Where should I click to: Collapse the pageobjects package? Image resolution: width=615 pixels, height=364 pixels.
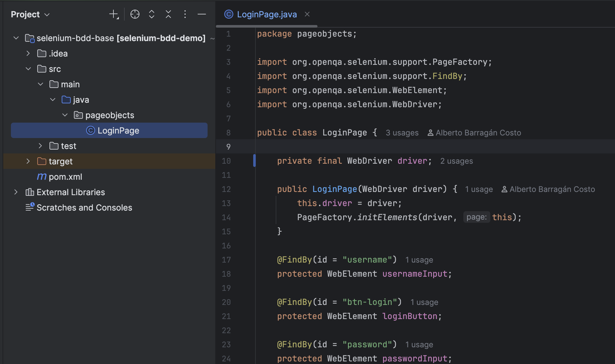click(x=65, y=115)
